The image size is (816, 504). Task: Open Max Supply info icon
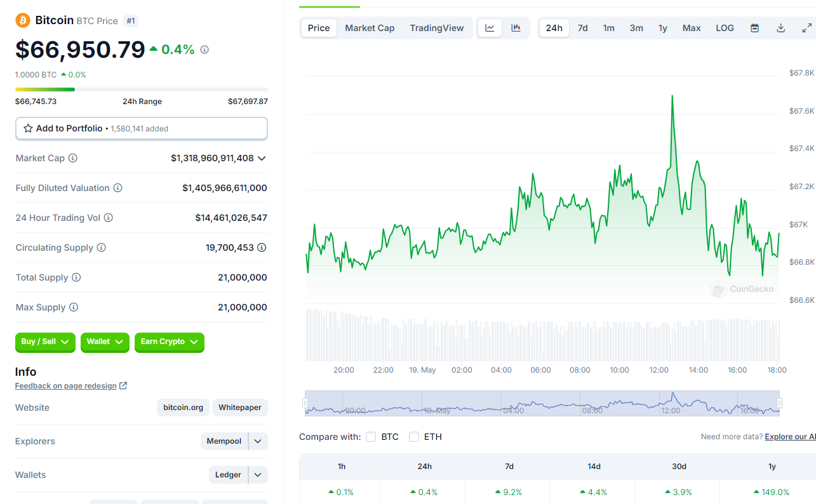[x=74, y=307]
